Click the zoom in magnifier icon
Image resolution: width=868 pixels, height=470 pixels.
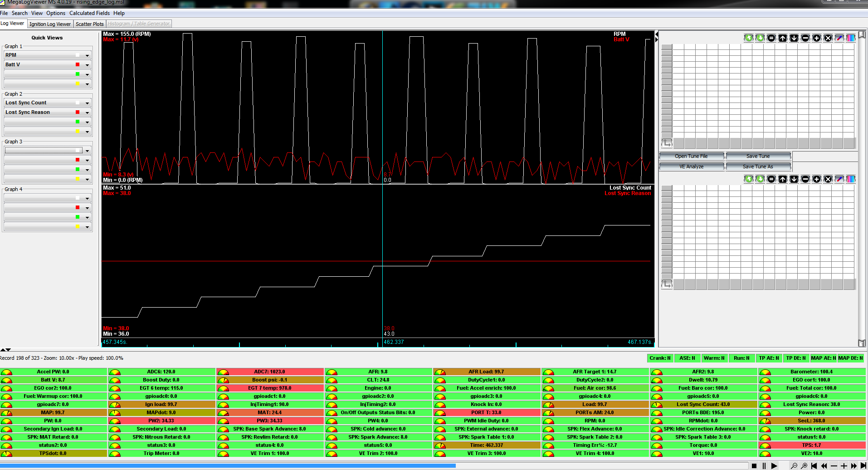pyautogui.click(x=804, y=466)
